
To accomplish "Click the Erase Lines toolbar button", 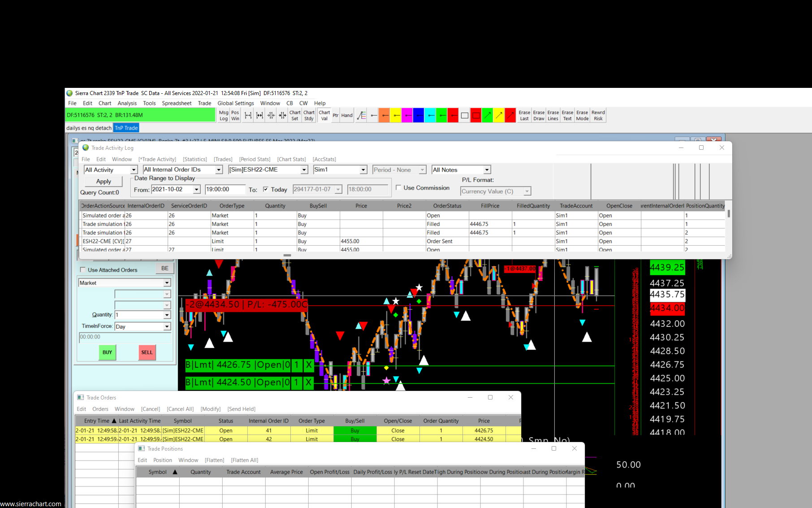I will tap(553, 116).
